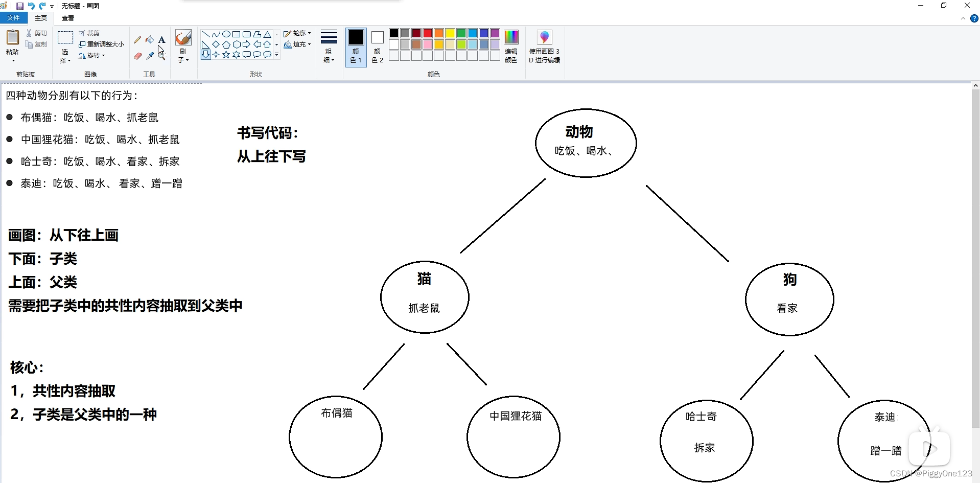Switch to the View (查看) tab

[68, 18]
